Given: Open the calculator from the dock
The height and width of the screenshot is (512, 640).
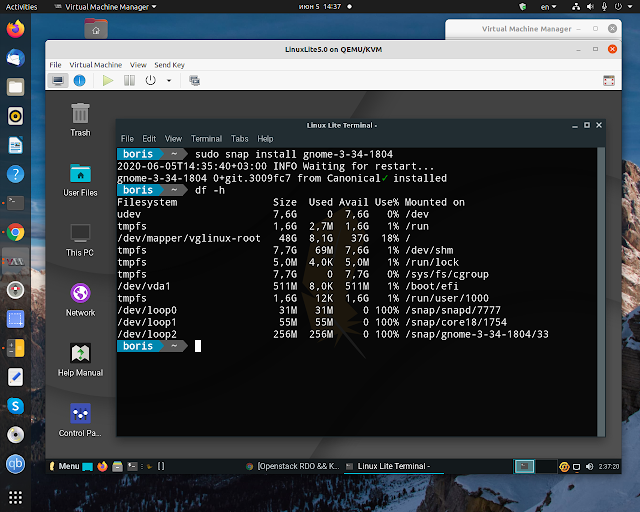Looking at the screenshot, I should [x=16, y=348].
